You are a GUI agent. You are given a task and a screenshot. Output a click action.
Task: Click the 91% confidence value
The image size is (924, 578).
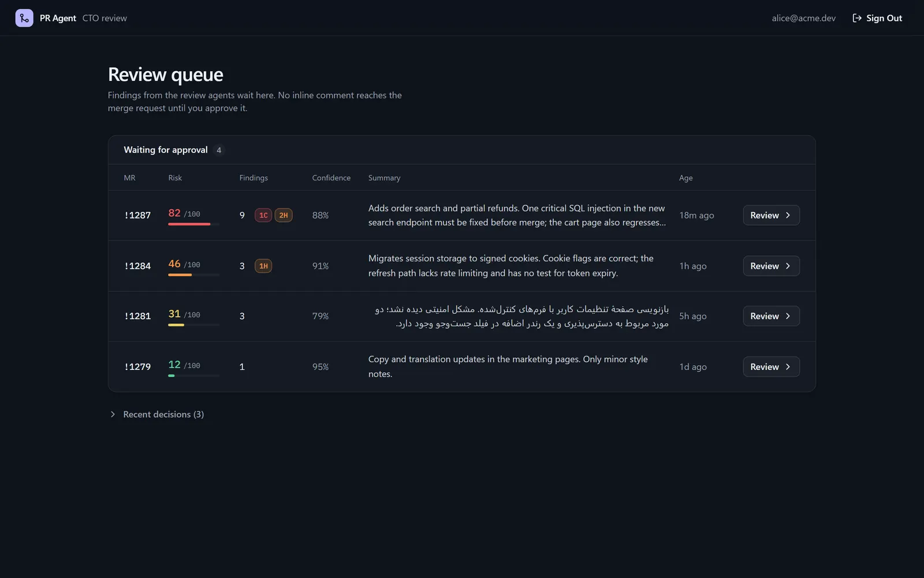click(x=321, y=266)
